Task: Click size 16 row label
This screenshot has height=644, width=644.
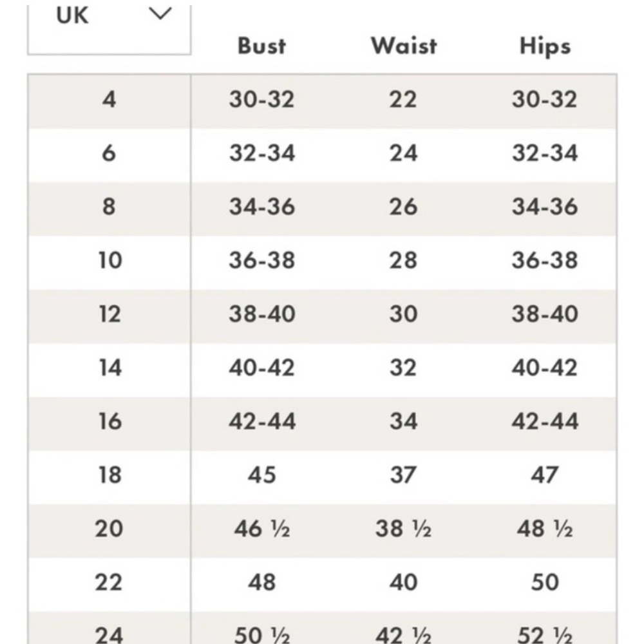Action: click(110, 421)
